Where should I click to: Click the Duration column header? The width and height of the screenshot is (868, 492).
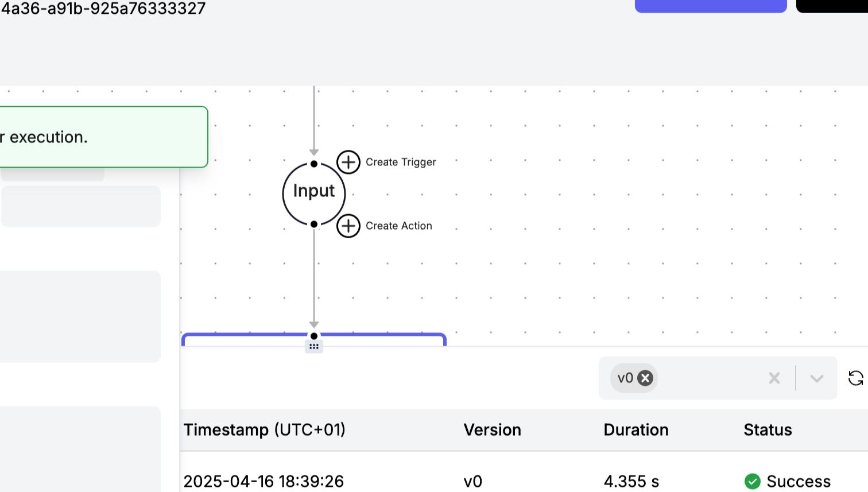636,430
